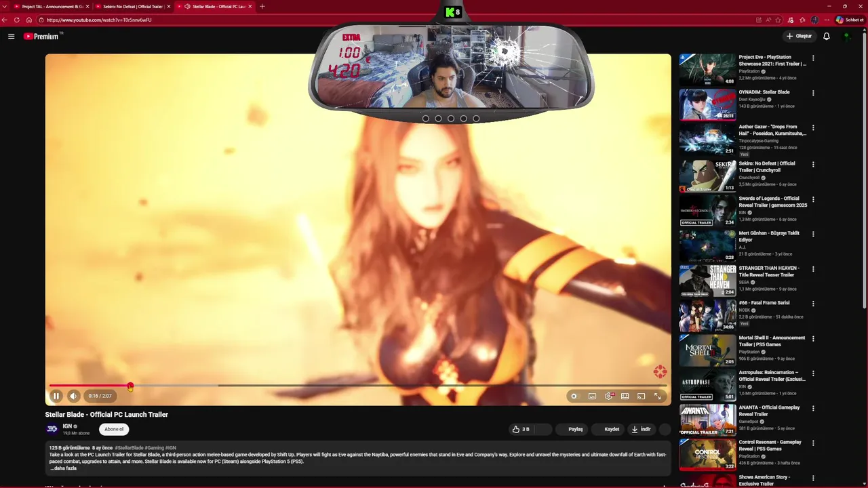868x488 pixels.
Task: Click the Abone ol subscribe button
Action: pyautogui.click(x=114, y=429)
